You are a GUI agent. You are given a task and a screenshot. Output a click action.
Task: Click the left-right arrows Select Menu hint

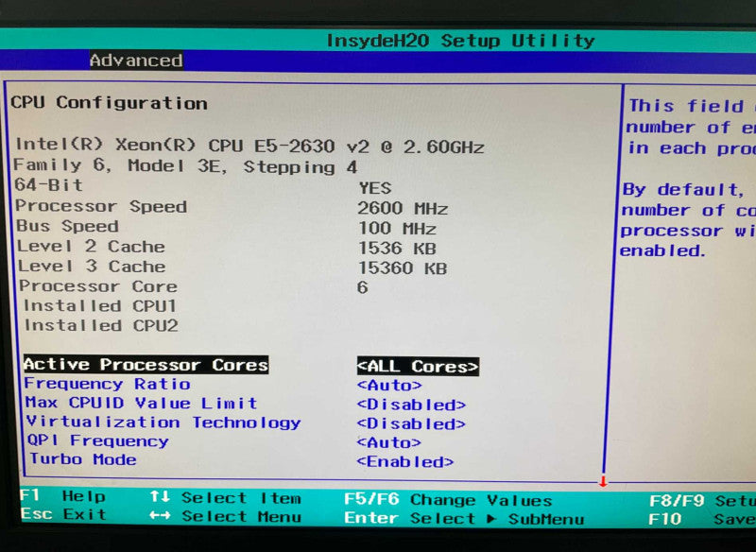pyautogui.click(x=225, y=516)
